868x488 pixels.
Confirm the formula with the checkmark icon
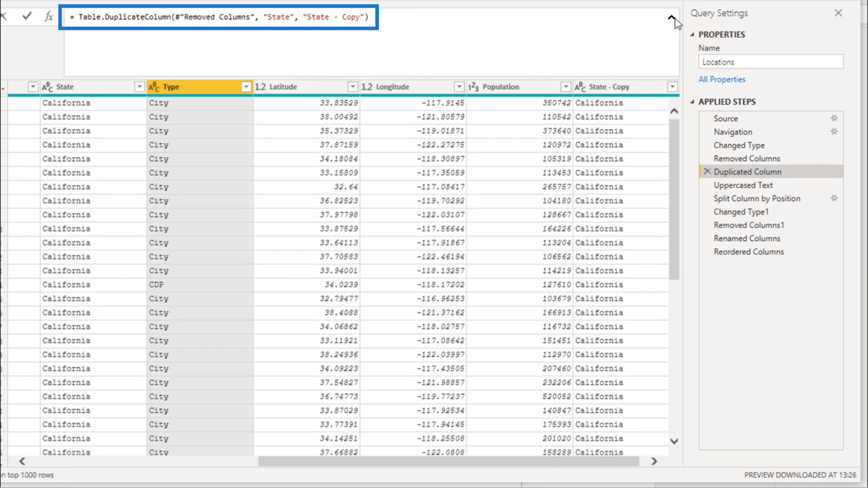(x=27, y=16)
